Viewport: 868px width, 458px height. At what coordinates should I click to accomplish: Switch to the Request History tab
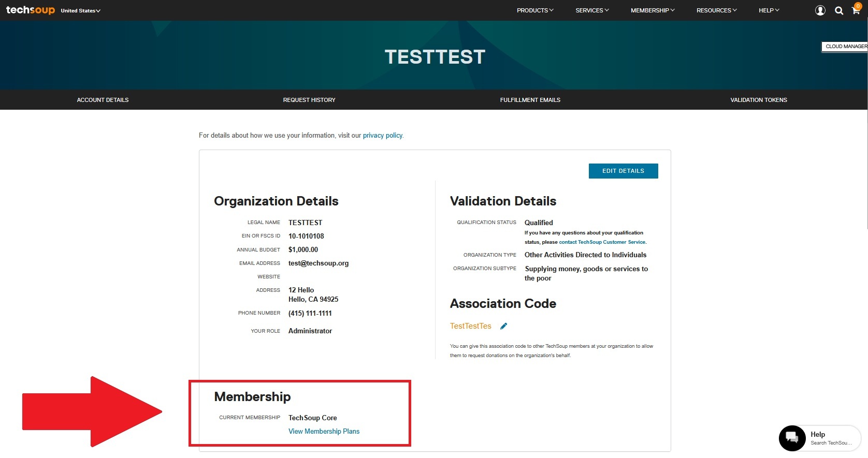[x=309, y=100]
